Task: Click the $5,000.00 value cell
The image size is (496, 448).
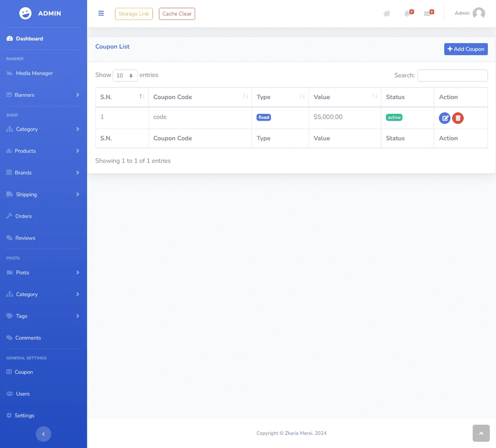Action: (345, 118)
